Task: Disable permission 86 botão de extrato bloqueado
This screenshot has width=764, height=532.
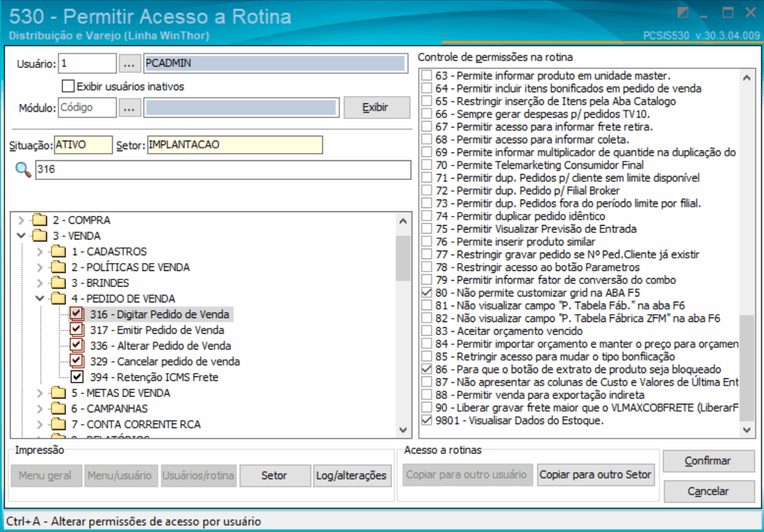Action: (x=427, y=369)
